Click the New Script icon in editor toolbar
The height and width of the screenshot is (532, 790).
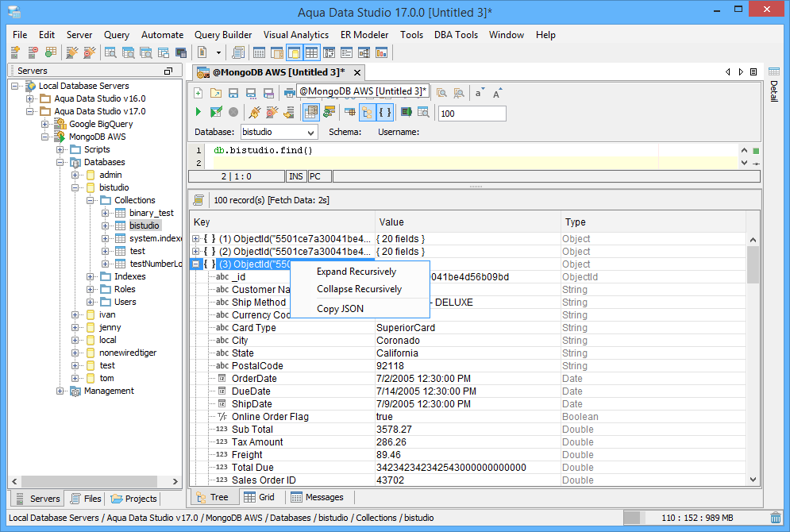[x=198, y=93]
